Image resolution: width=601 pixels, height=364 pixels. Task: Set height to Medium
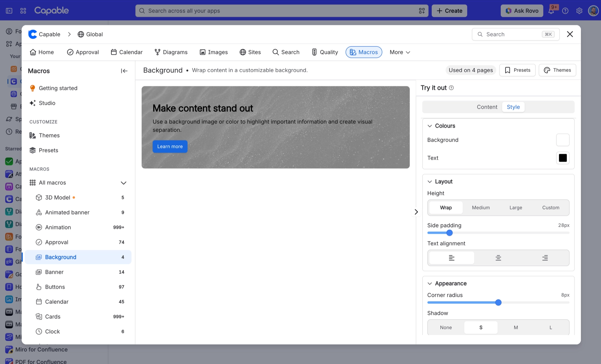[x=481, y=208]
